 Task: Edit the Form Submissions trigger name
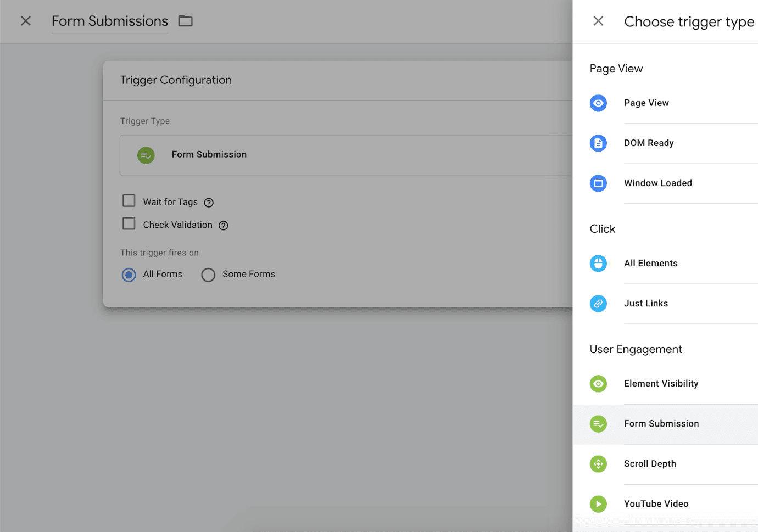(110, 21)
